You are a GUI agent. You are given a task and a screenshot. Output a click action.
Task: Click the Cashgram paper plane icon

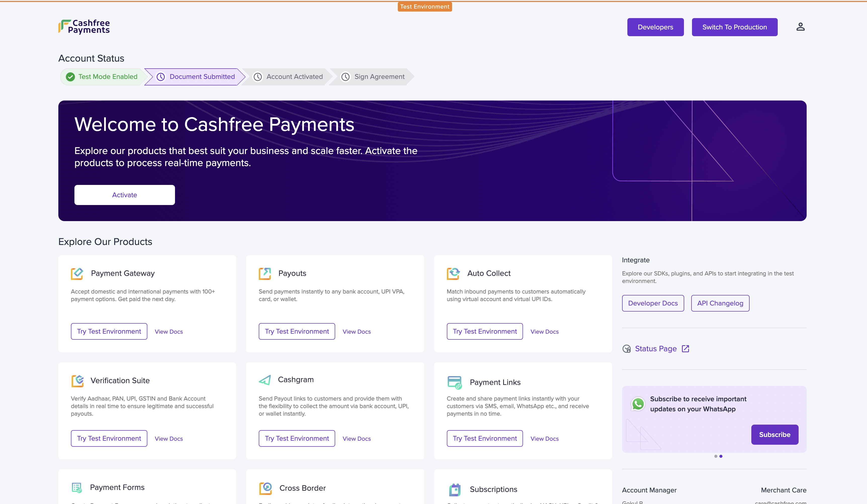tap(265, 380)
